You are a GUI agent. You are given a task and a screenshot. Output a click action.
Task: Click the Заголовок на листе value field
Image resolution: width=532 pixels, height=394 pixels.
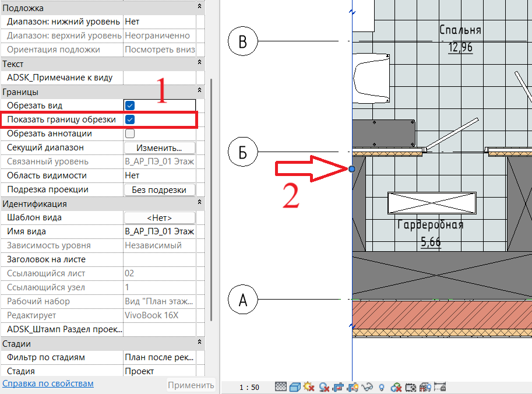(160, 259)
